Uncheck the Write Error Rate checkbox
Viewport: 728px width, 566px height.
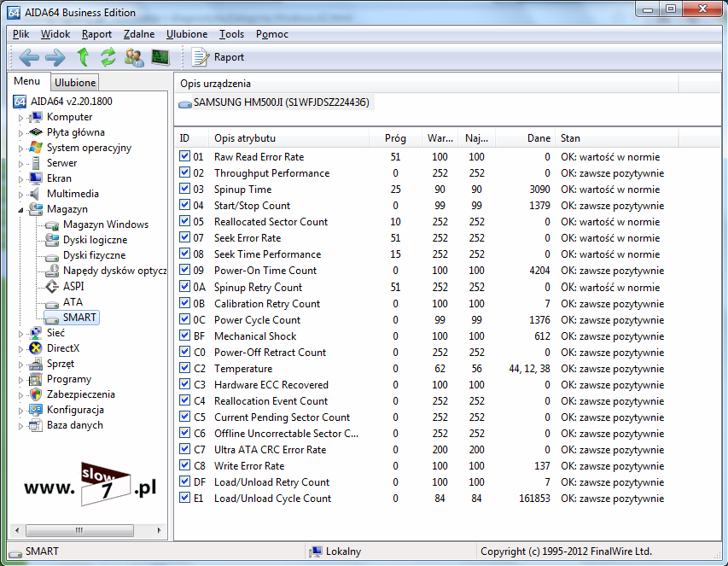pos(184,465)
